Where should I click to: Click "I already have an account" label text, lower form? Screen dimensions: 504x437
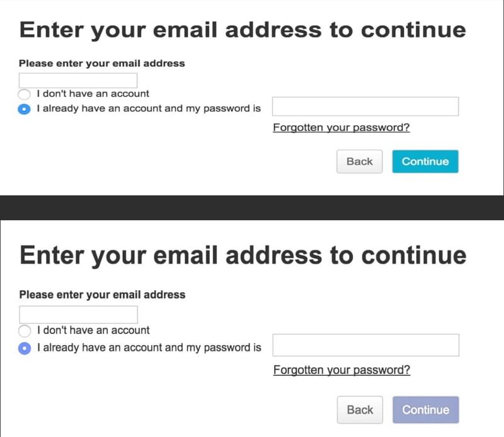149,347
